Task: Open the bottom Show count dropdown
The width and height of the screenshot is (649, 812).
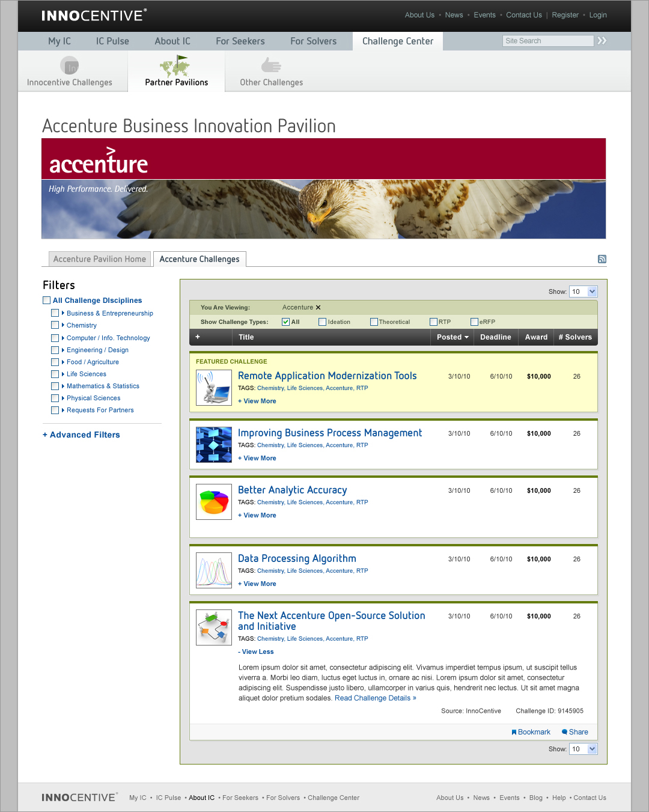Action: (x=583, y=749)
